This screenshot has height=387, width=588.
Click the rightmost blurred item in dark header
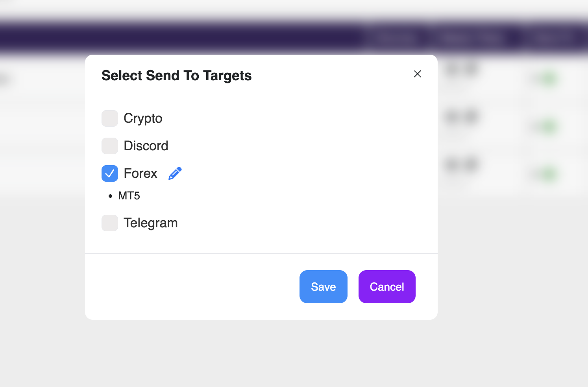pyautogui.click(x=553, y=39)
